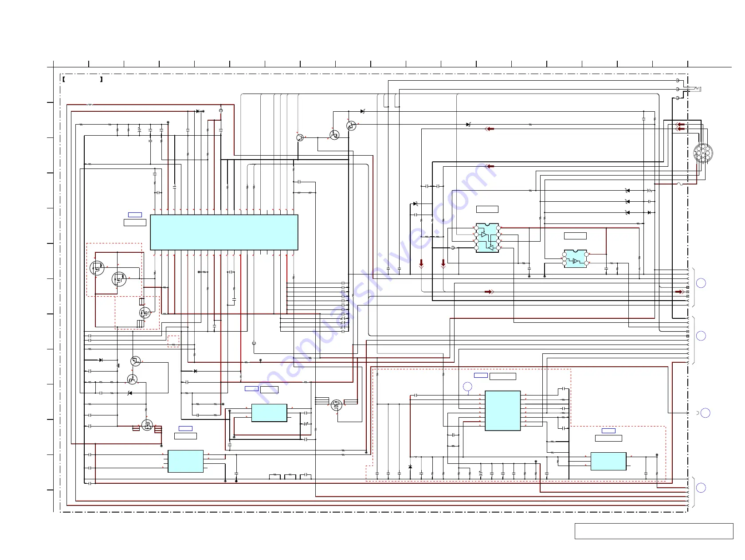The image size is (745, 560).
Task: Click the right red downward arrow
Action: (443, 263)
